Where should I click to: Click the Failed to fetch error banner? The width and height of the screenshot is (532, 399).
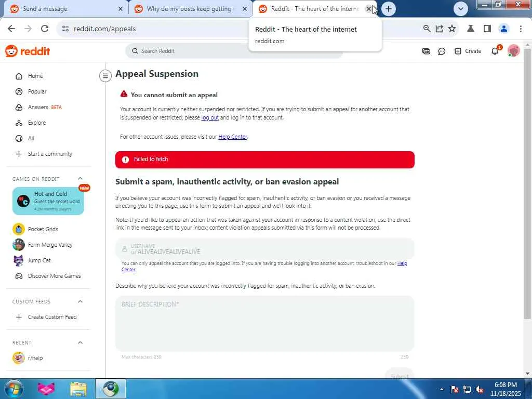(x=264, y=159)
